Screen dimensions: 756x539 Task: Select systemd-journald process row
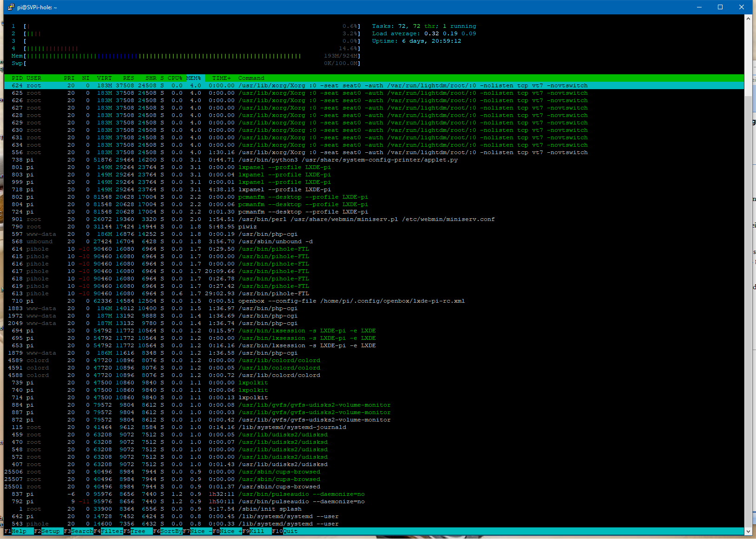pos(374,427)
